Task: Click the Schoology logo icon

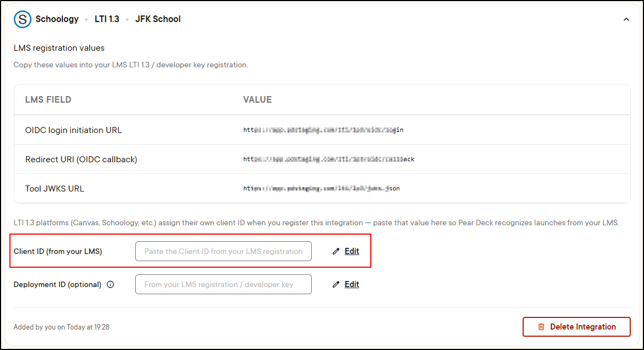Action: click(23, 19)
